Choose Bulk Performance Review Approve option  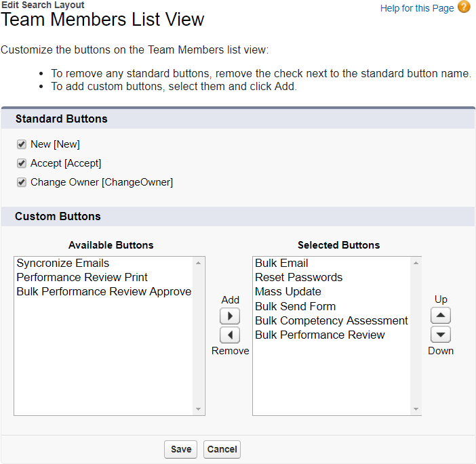[104, 291]
